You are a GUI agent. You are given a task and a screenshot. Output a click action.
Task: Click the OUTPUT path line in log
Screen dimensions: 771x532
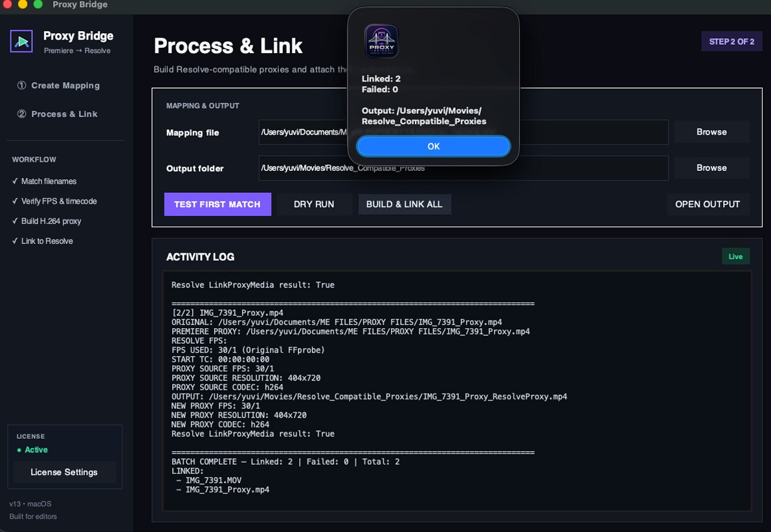pos(369,396)
